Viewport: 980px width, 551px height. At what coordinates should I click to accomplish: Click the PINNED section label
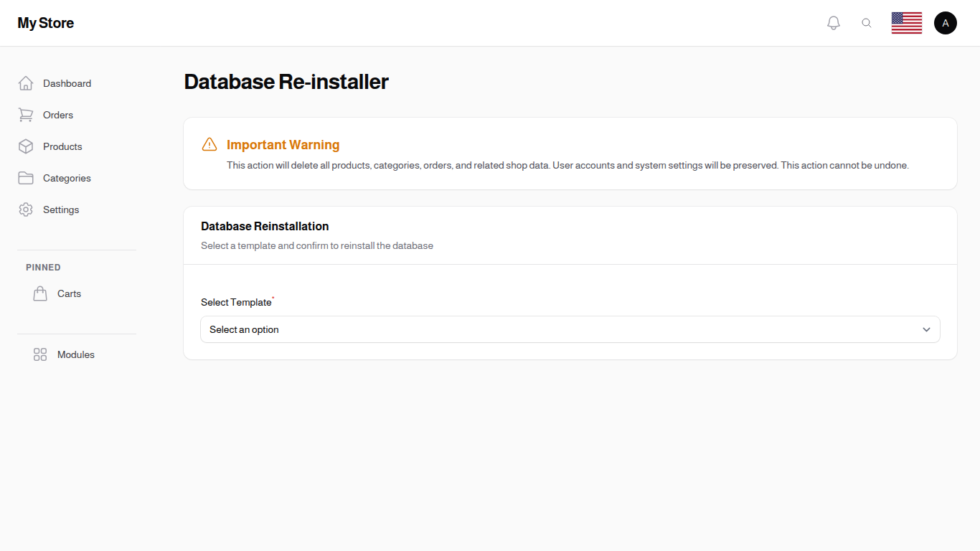[x=43, y=267]
